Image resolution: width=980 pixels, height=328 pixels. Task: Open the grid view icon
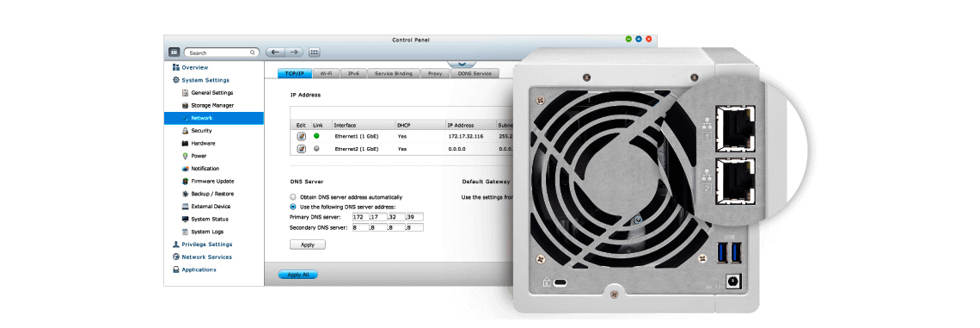(315, 53)
